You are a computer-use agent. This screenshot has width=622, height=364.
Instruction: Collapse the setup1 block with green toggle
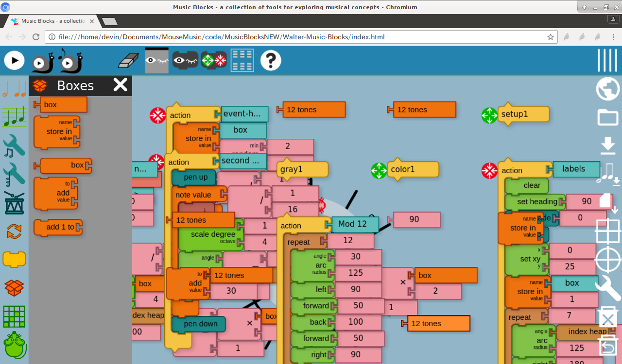(x=490, y=116)
